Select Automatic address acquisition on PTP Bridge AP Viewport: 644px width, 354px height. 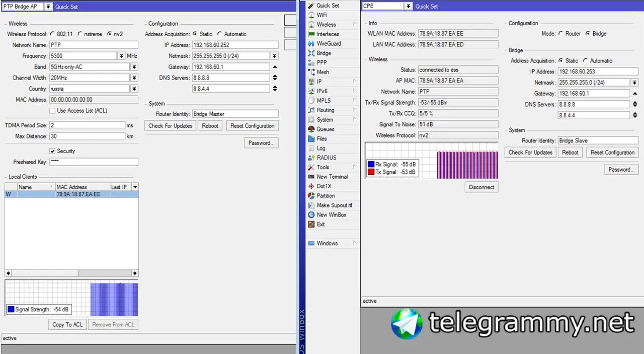click(219, 34)
